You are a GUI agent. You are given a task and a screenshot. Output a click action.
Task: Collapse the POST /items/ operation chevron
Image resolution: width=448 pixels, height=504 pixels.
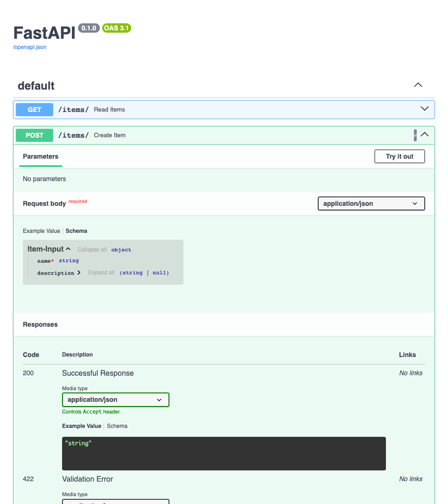point(424,135)
